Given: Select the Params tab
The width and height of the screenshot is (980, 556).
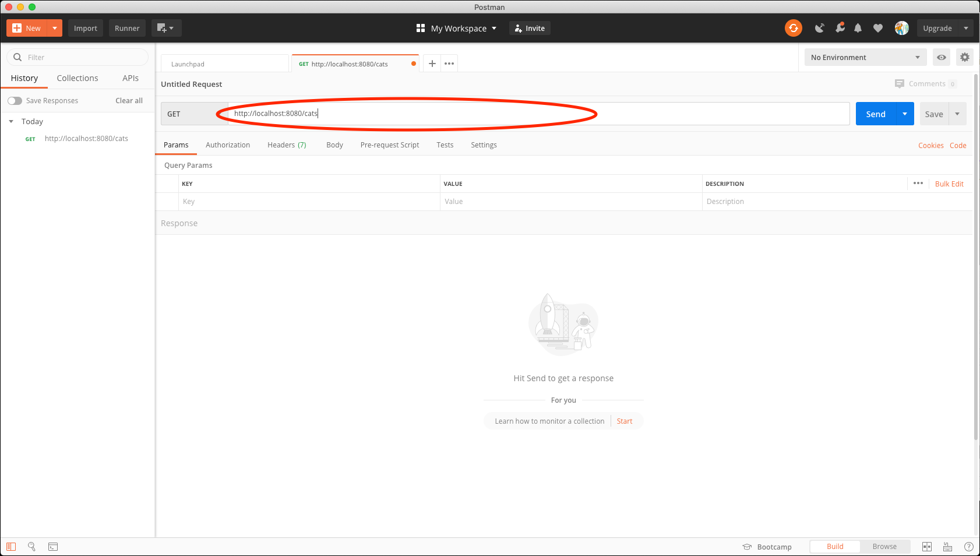Looking at the screenshot, I should click(176, 145).
